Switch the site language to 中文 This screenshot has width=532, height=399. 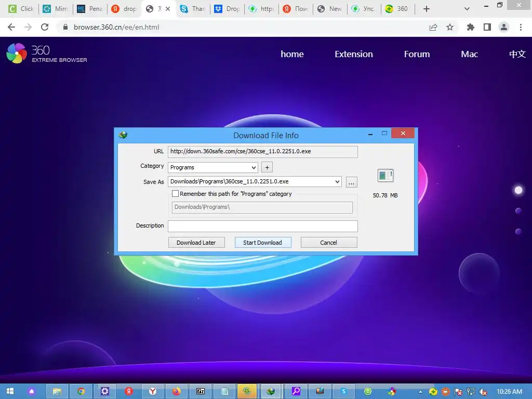[517, 54]
